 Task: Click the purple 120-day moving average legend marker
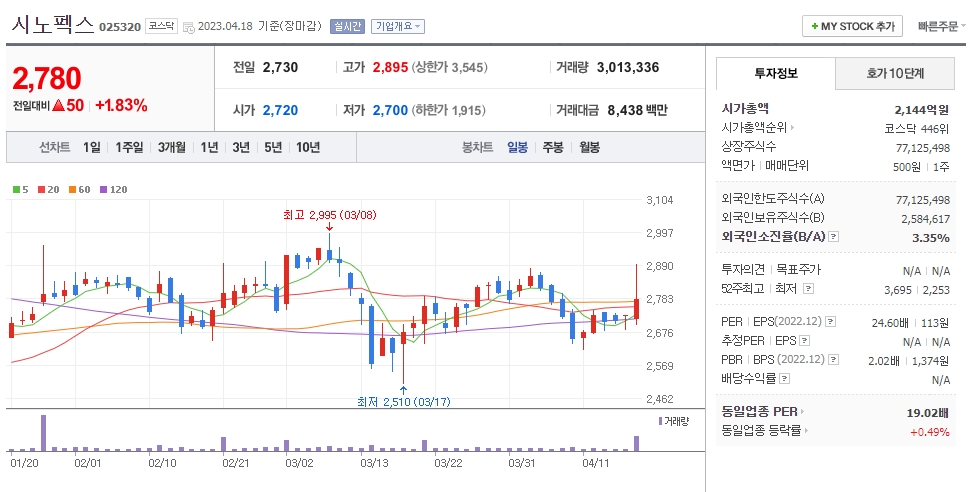pyautogui.click(x=103, y=190)
